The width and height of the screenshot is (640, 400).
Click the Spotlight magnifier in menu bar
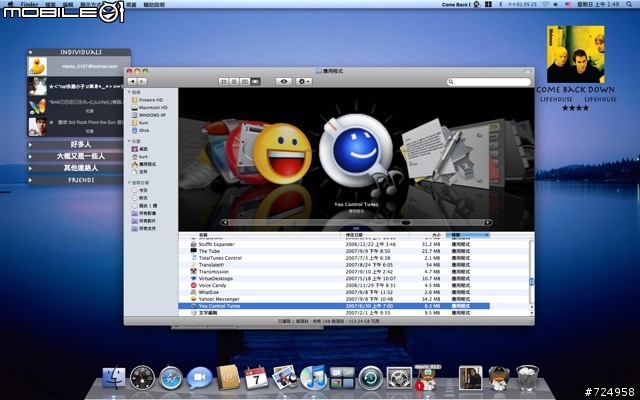629,4
